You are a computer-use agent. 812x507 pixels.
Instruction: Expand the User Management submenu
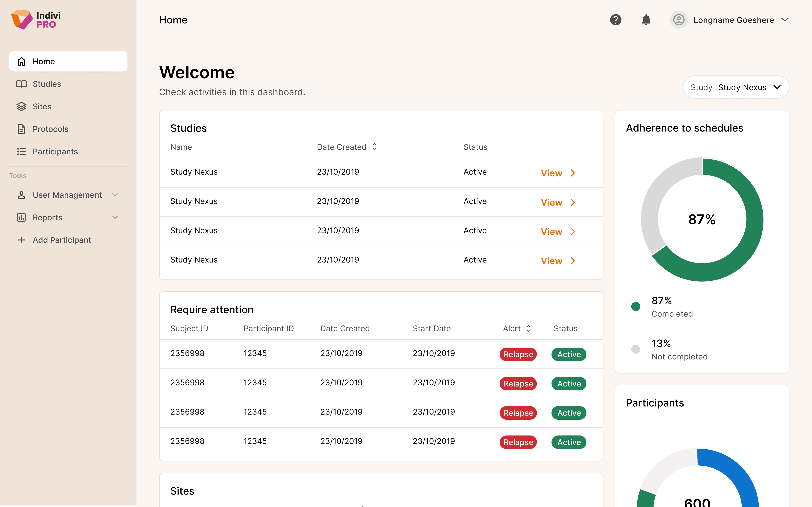tap(115, 195)
